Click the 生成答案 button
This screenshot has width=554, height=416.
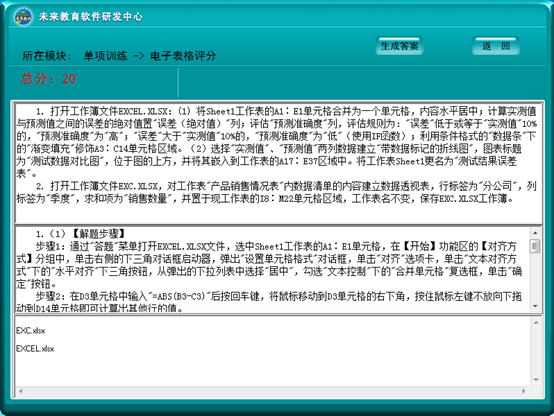point(399,46)
